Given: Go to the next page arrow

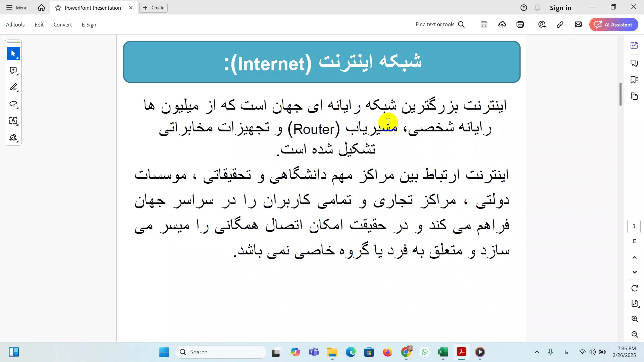Looking at the screenshot, I should click(x=634, y=272).
